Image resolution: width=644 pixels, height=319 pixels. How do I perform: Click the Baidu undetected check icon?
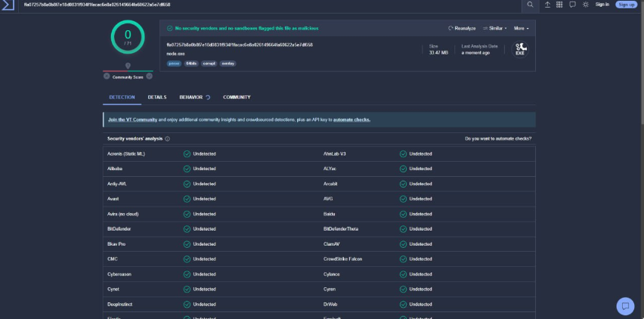[x=404, y=214]
